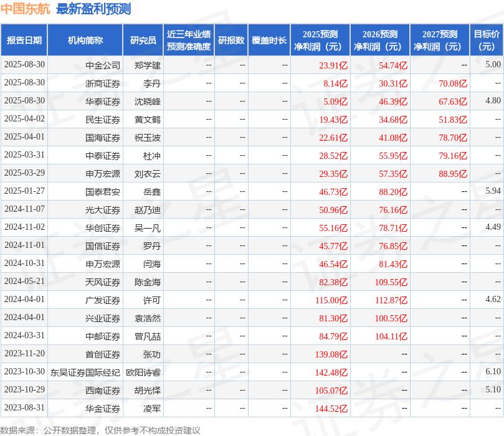Image resolution: width=504 pixels, height=436 pixels.
Task: Click the 144.52亿 profit value
Action: [x=331, y=409]
